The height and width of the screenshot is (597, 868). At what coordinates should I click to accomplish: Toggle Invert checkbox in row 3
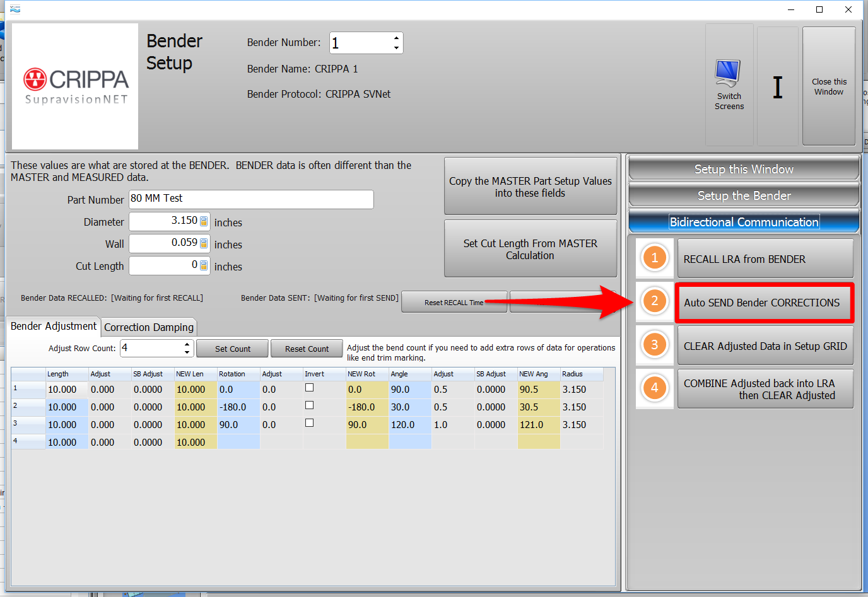click(x=309, y=423)
